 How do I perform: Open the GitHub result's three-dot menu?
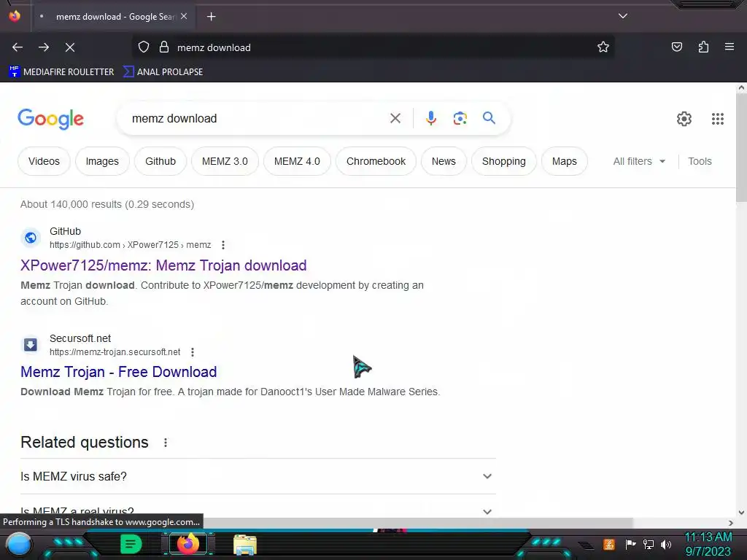(223, 245)
